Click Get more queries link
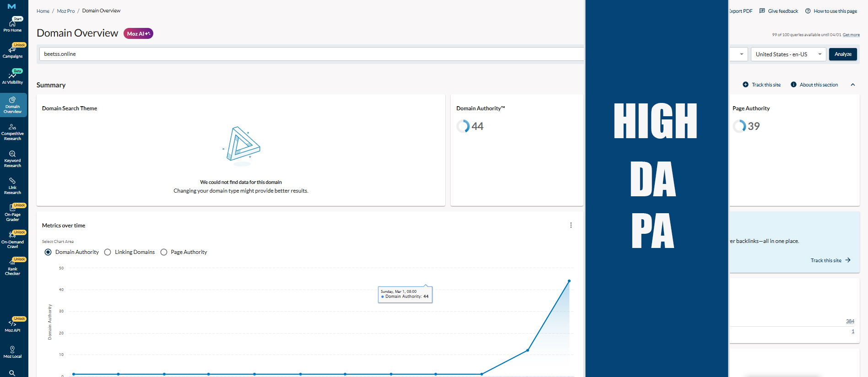The width and height of the screenshot is (868, 377). click(851, 35)
